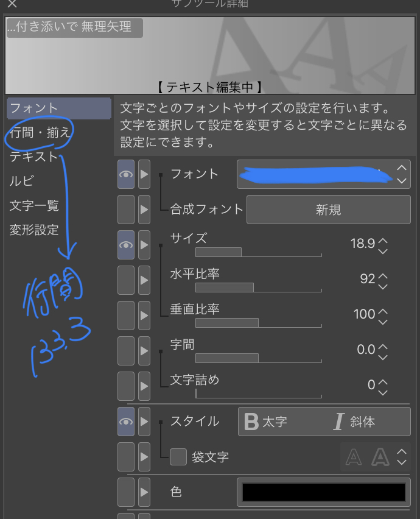Expand the 合成フォント row arrow
This screenshot has height=519, width=420.
[x=144, y=210]
